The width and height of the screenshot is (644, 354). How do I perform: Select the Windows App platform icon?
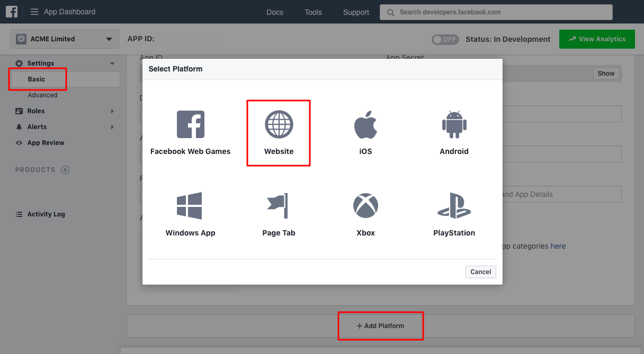(x=190, y=206)
